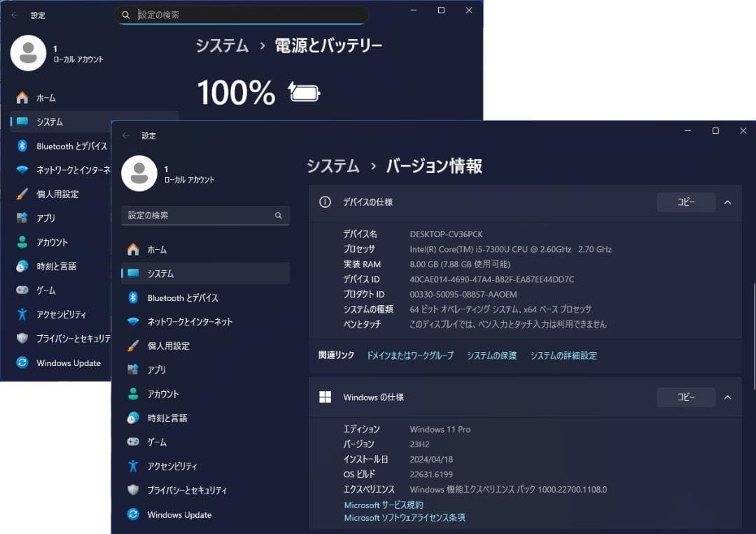756x534 pixels.
Task: Open ゲーム via the controller icon
Action: (134, 442)
